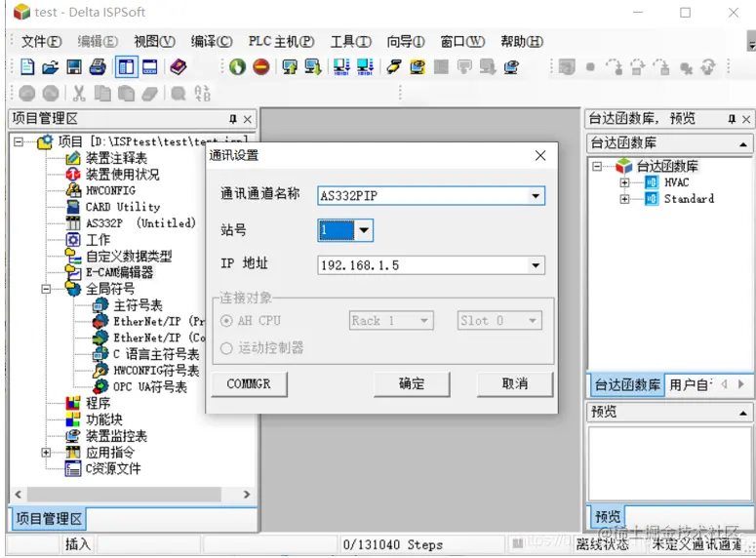Click the purple help book icon
The width and height of the screenshot is (756, 558).
click(178, 66)
